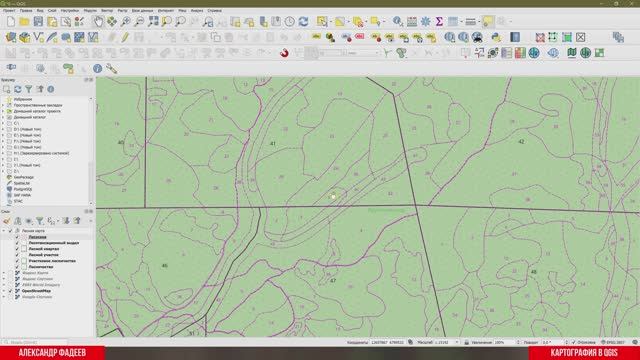Click the Filter Legend funnel icon in the Layers panel
The height and width of the screenshot is (360, 640).
point(40,221)
